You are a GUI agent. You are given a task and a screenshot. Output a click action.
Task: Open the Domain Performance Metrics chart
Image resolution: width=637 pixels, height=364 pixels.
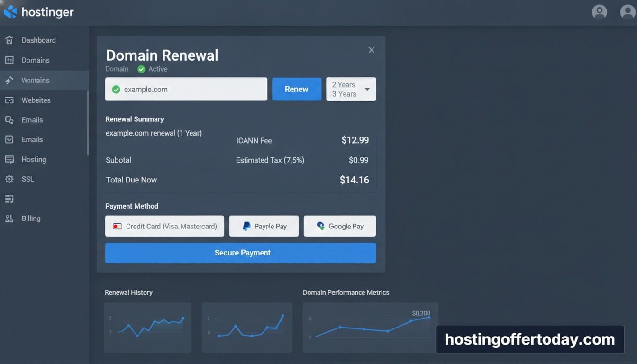370,327
